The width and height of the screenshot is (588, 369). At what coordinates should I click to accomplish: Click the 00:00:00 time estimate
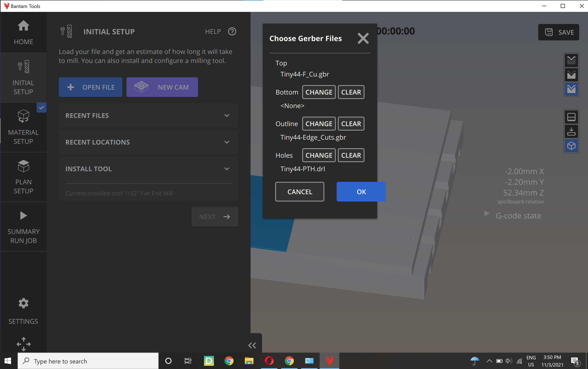coord(396,31)
